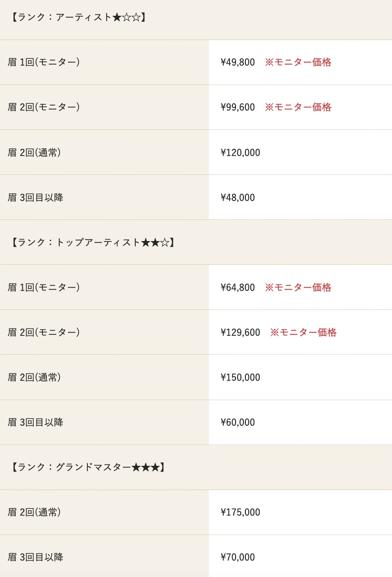
Task: Click the 眉 3回目以降 label beside ¥48,000
Action: (x=36, y=198)
